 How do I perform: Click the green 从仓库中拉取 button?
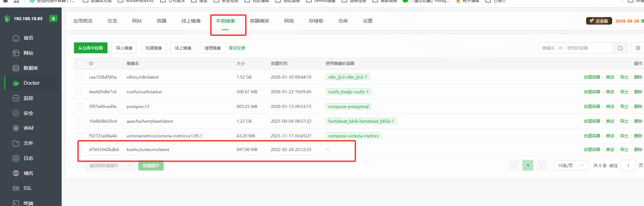(91, 48)
